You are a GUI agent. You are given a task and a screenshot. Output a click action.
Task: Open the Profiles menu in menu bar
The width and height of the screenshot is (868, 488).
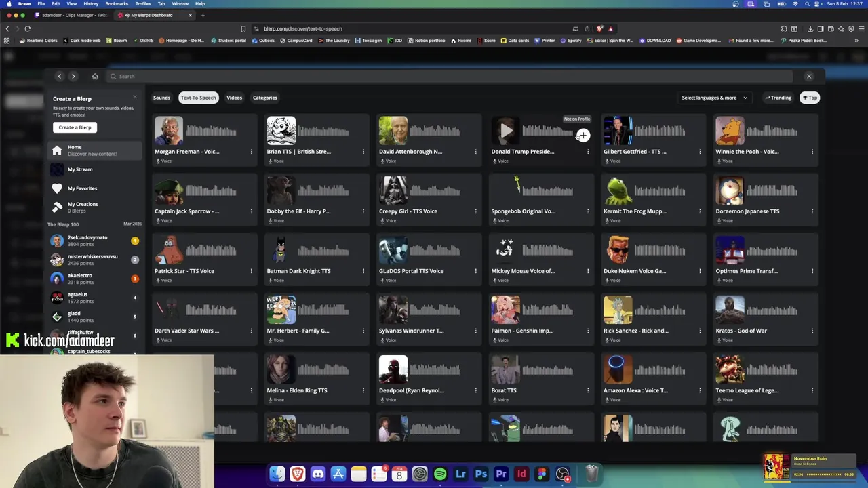tap(142, 4)
